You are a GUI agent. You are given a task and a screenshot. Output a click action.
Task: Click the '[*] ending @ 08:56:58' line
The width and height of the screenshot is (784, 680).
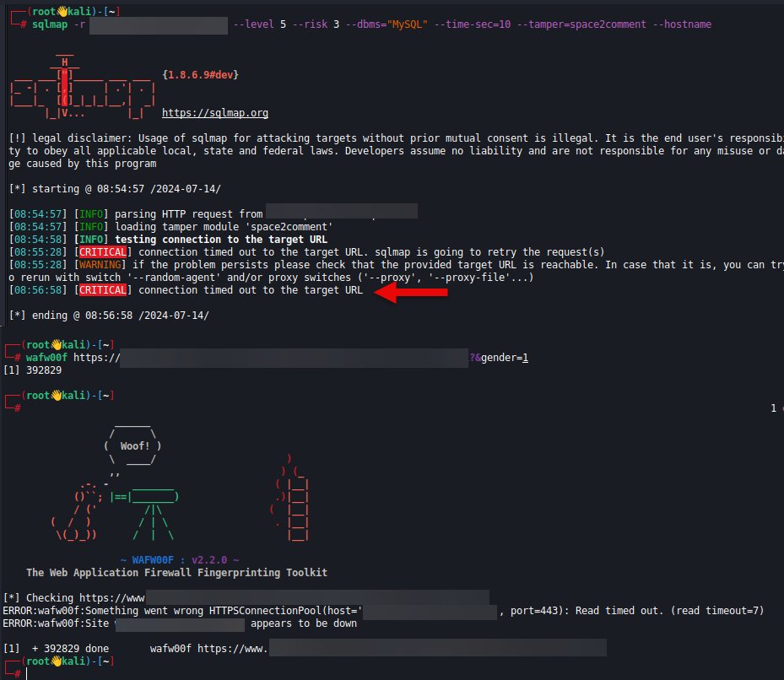coord(109,316)
